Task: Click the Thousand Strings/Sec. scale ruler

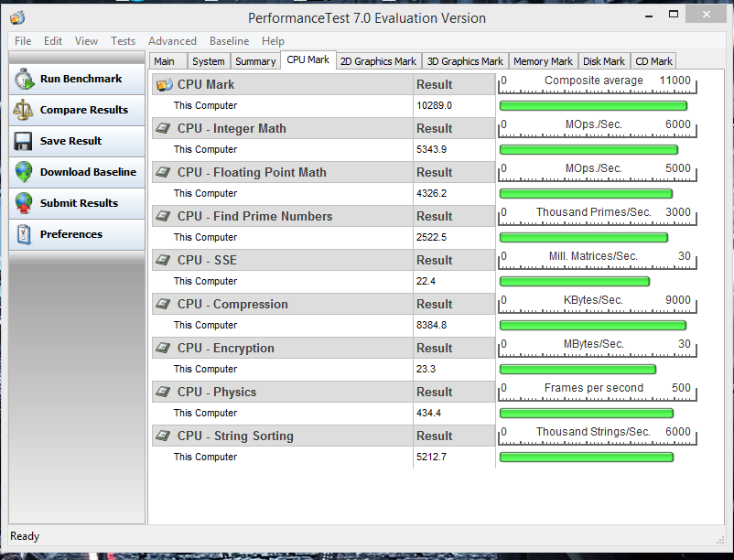Action: 598,436
